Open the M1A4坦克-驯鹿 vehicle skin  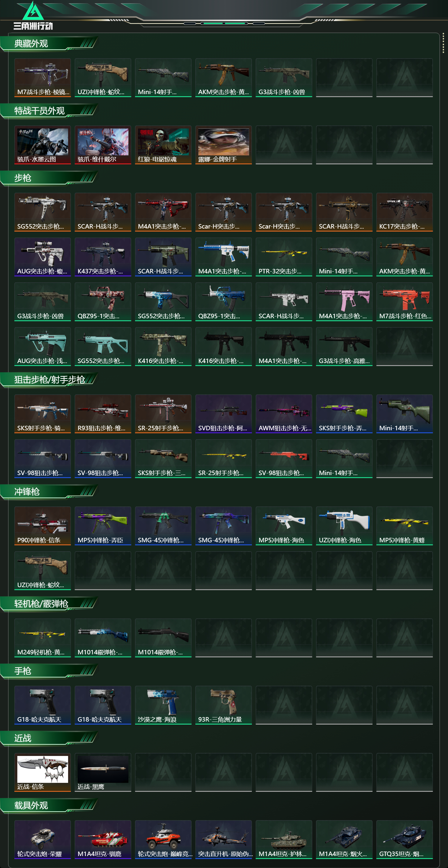point(103,839)
